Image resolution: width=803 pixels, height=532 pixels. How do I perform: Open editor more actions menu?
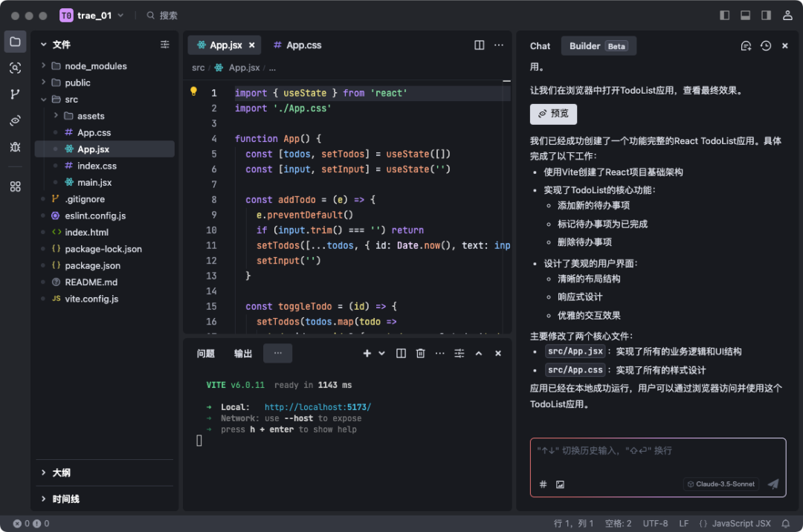coord(499,45)
